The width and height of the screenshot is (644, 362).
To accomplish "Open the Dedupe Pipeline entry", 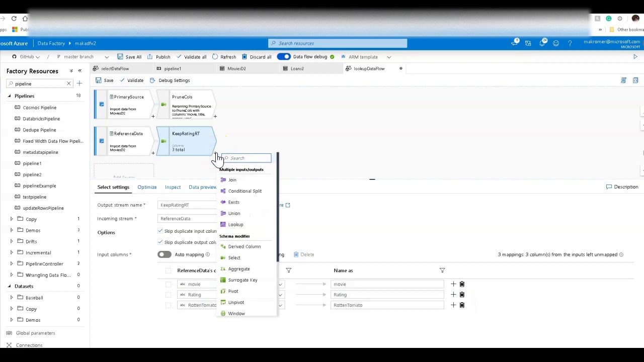I will coord(39,130).
